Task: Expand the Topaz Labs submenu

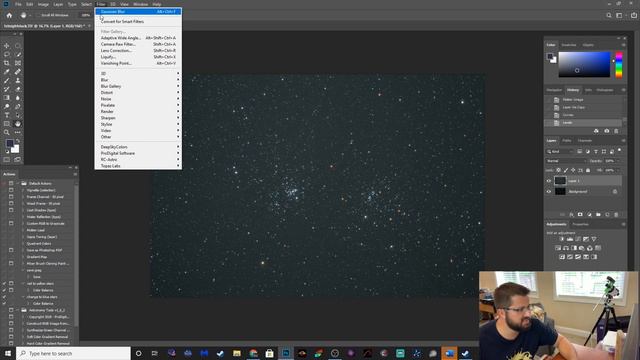Action: tap(138, 166)
